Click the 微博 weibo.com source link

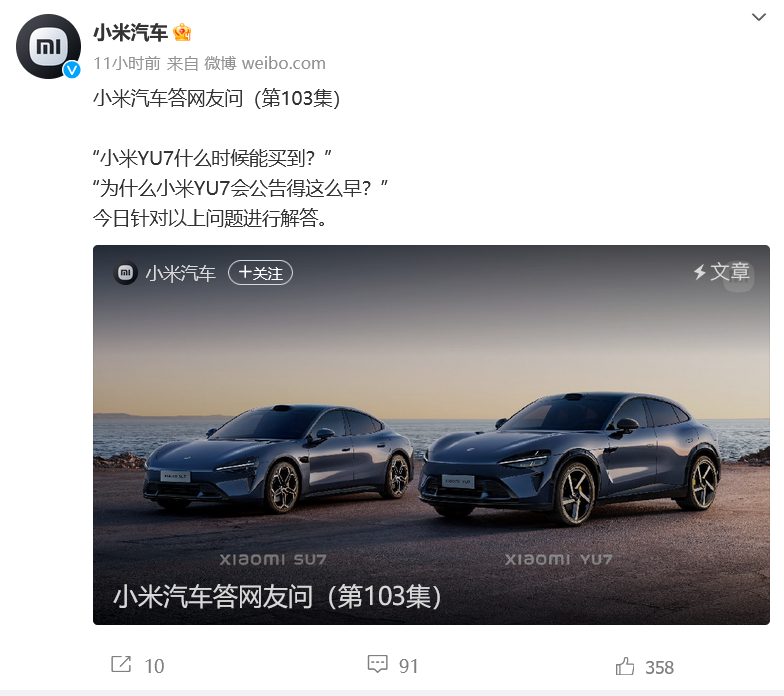click(265, 63)
